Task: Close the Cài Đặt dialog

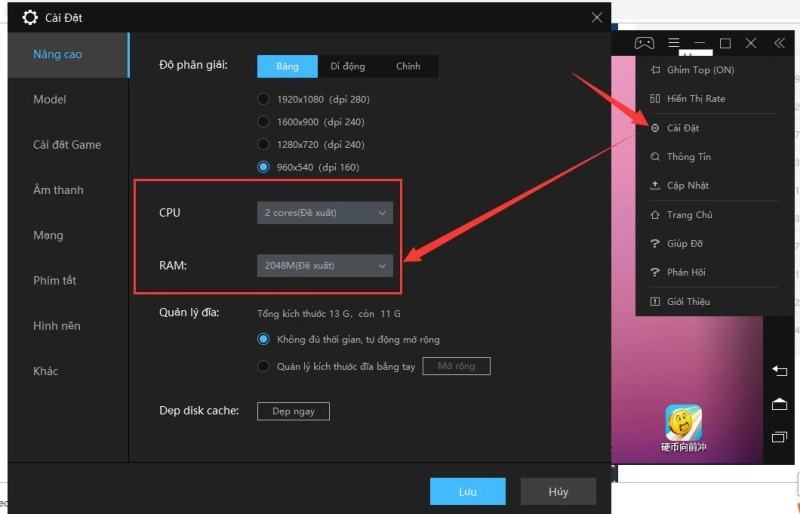Action: point(596,17)
